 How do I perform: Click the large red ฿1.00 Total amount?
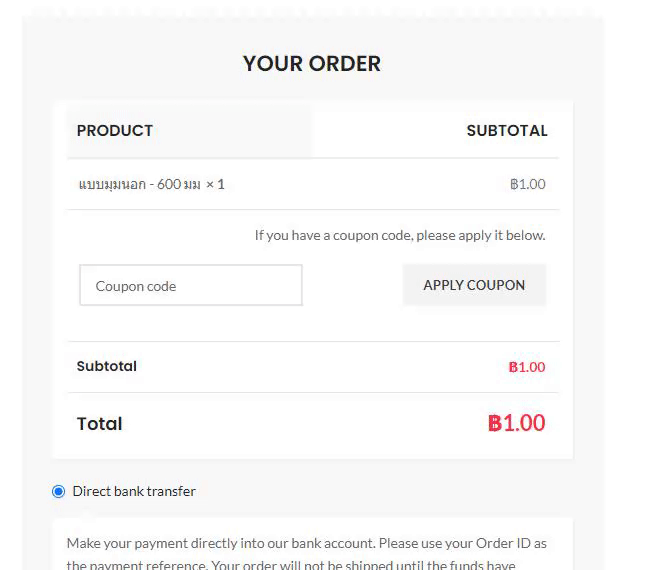516,423
